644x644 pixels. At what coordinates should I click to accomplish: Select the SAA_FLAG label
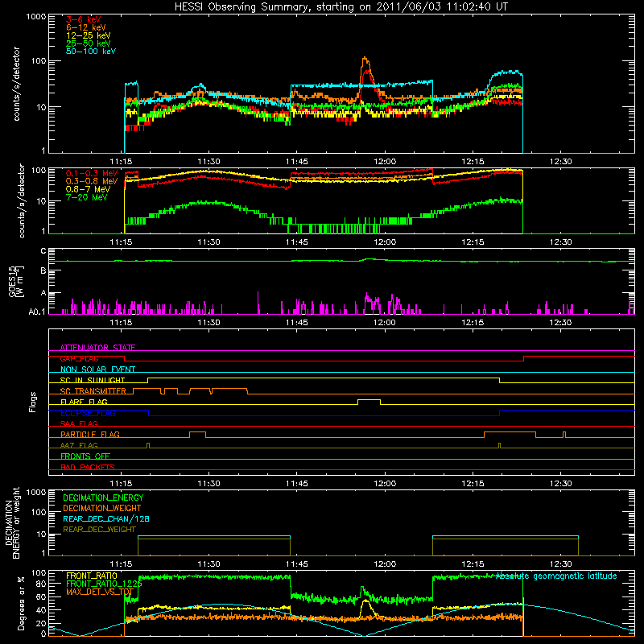[79, 423]
